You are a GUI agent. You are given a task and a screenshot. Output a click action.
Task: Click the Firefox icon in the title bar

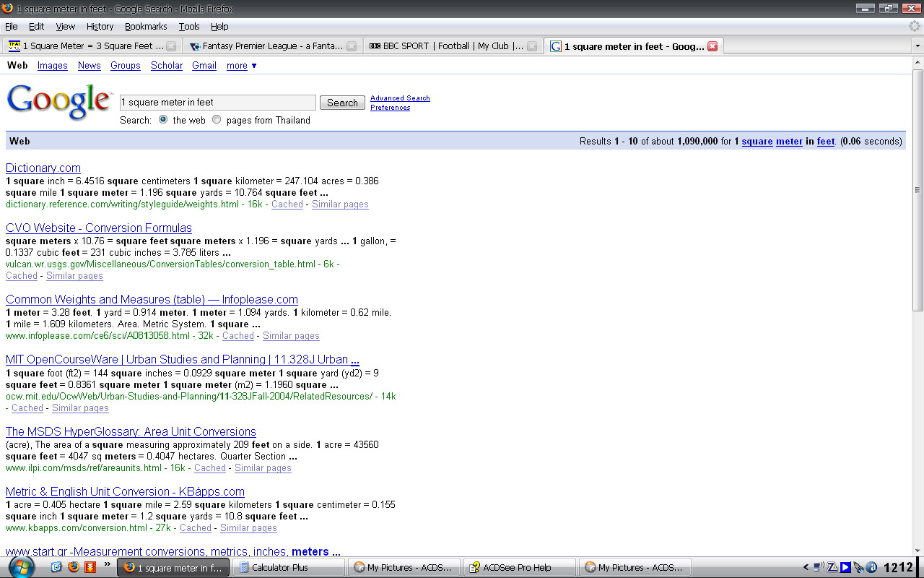[x=7, y=9]
